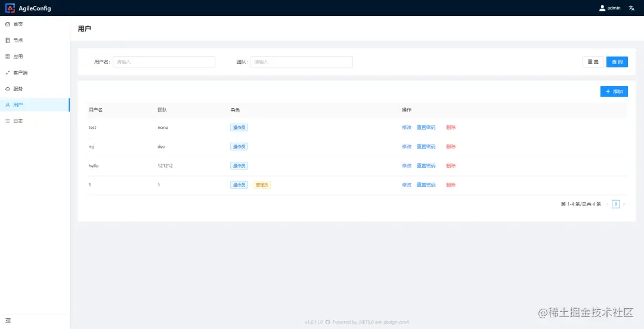Open the admin user avatar icon
This screenshot has width=644, height=329.
coord(602,8)
